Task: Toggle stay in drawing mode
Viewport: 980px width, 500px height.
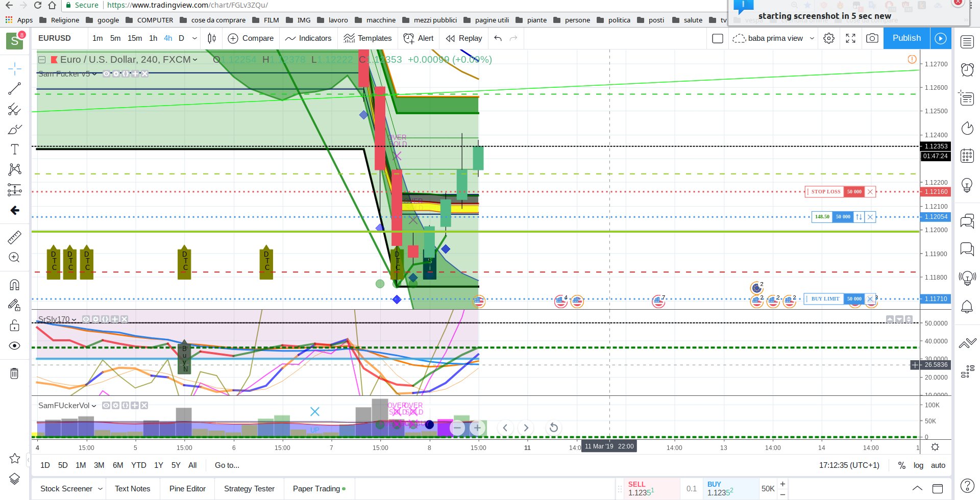Action: 15,305
